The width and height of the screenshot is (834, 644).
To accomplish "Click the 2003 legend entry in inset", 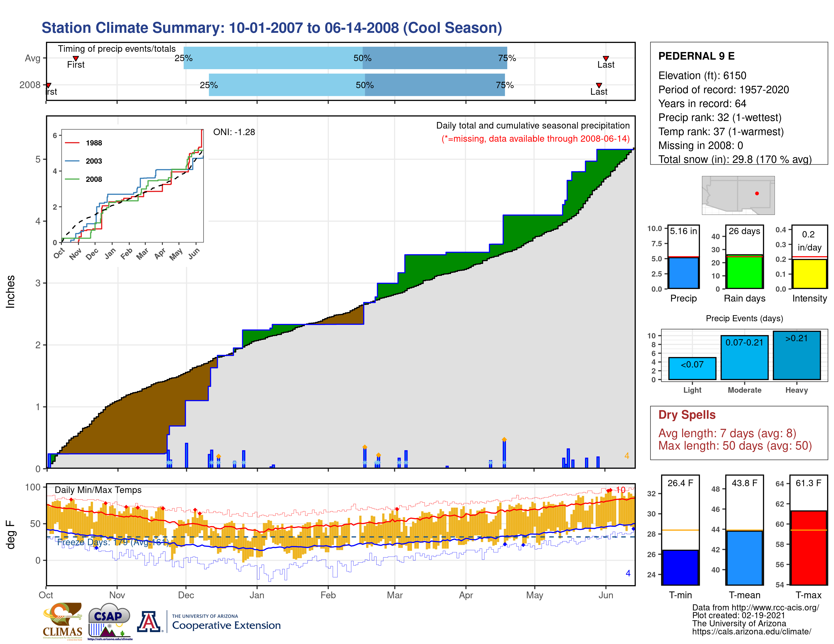I will tap(84, 161).
